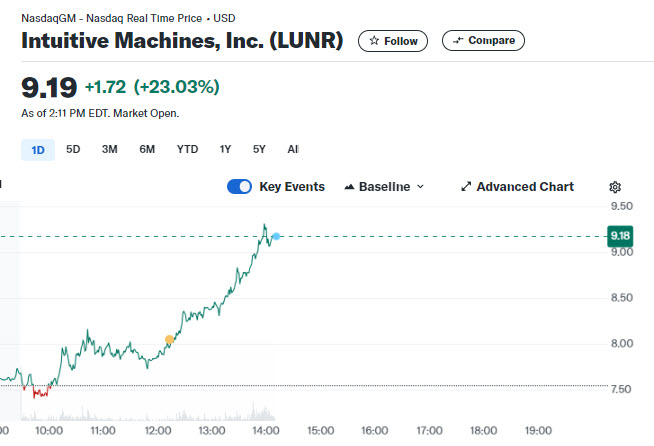Select the 5Y time range
The height and width of the screenshot is (446, 654).
pyautogui.click(x=259, y=149)
